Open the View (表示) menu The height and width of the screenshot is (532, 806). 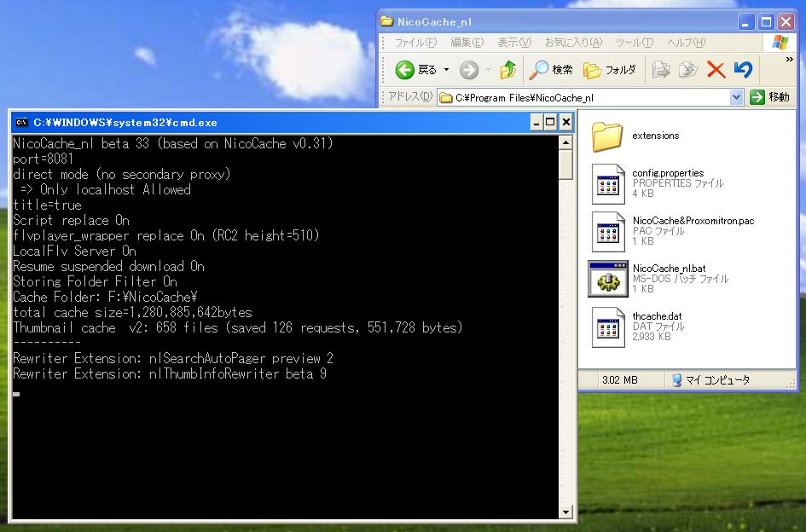[x=514, y=43]
